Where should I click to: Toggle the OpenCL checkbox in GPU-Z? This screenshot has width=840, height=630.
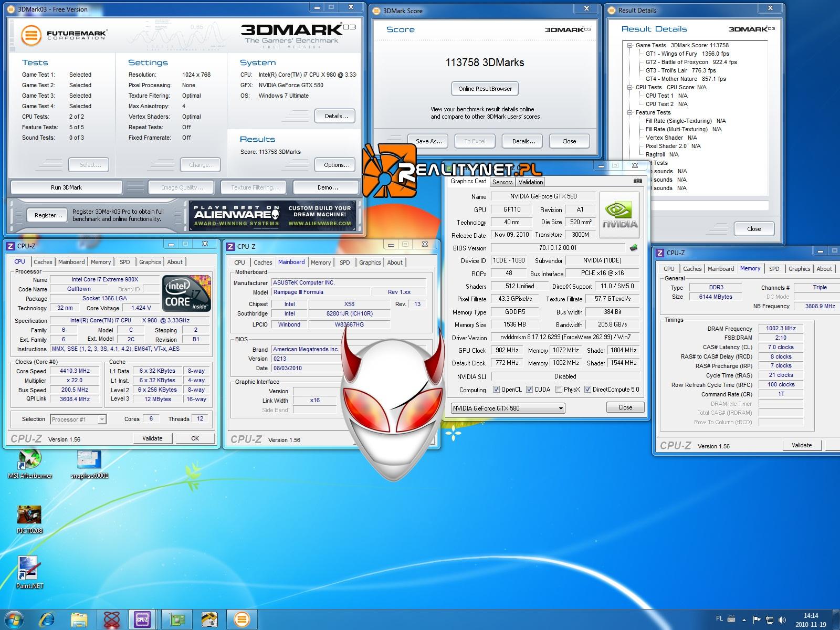[x=496, y=390]
